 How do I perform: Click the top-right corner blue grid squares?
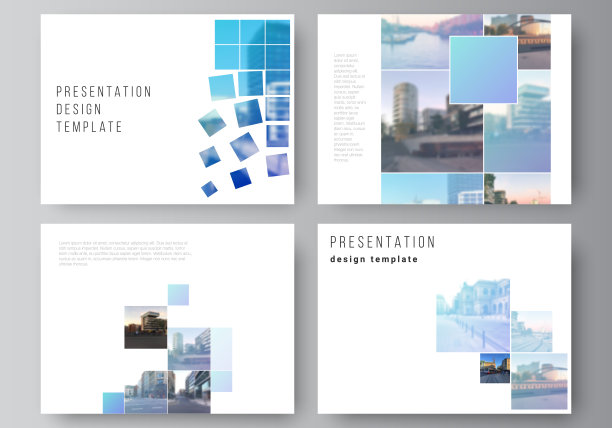(x=253, y=44)
